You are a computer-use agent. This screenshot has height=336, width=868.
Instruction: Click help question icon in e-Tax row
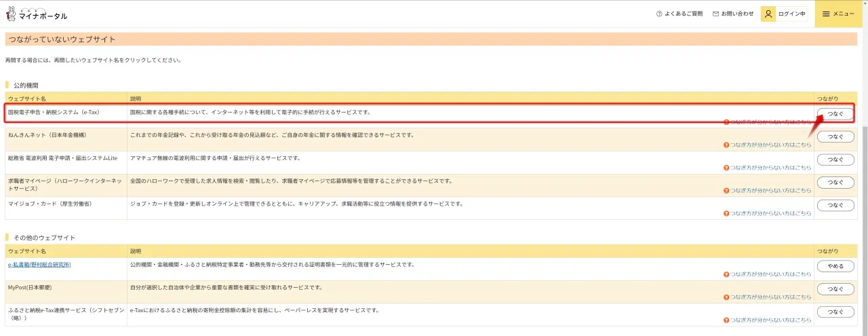pyautogui.click(x=726, y=122)
